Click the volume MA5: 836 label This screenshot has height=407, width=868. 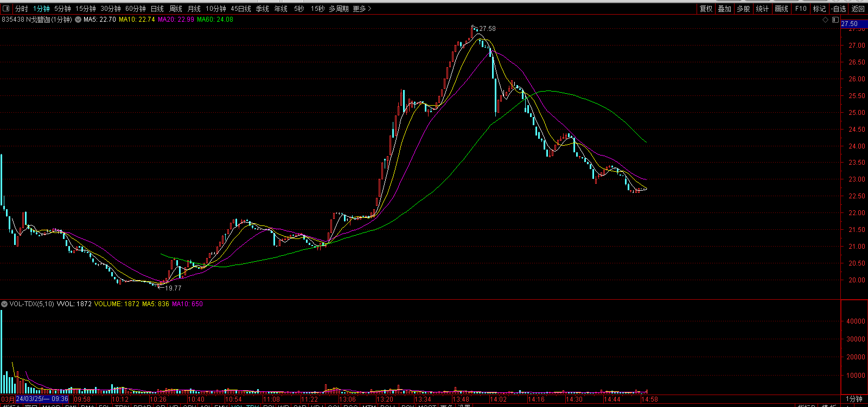coord(156,304)
